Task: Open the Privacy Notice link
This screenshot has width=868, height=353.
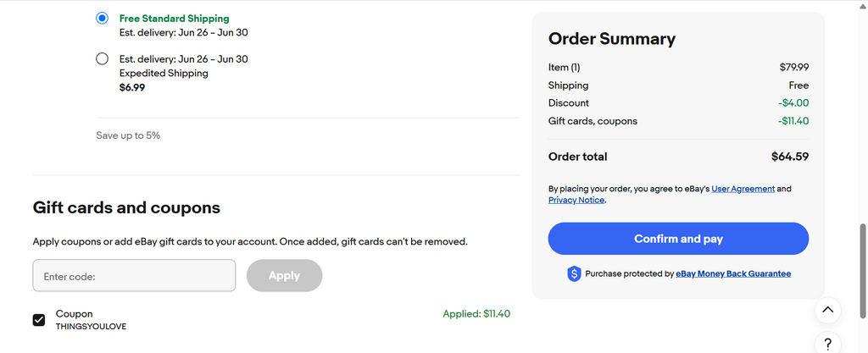Action: click(576, 200)
